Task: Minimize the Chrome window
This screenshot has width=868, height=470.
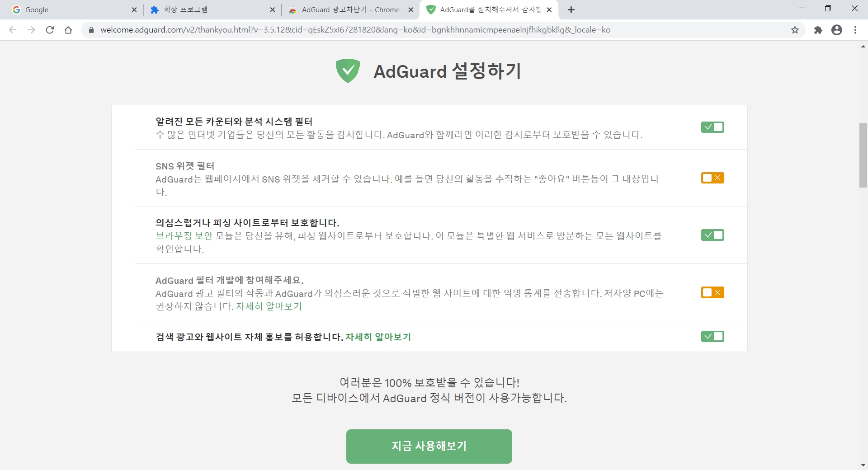Action: click(802, 9)
